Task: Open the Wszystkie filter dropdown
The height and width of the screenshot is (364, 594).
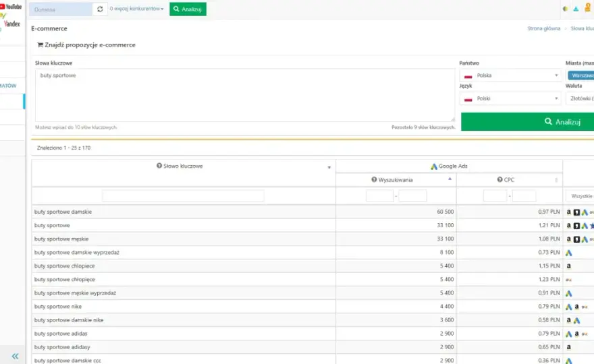Action: coord(580,196)
